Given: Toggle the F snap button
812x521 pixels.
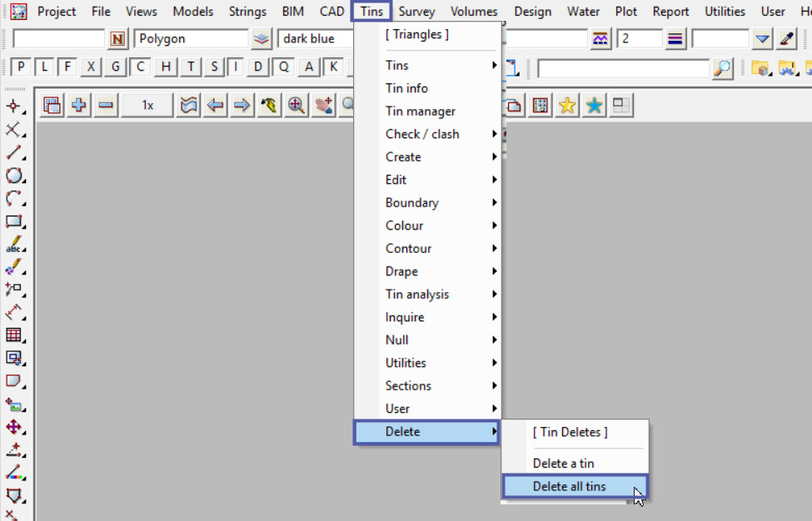Looking at the screenshot, I should pyautogui.click(x=67, y=67).
